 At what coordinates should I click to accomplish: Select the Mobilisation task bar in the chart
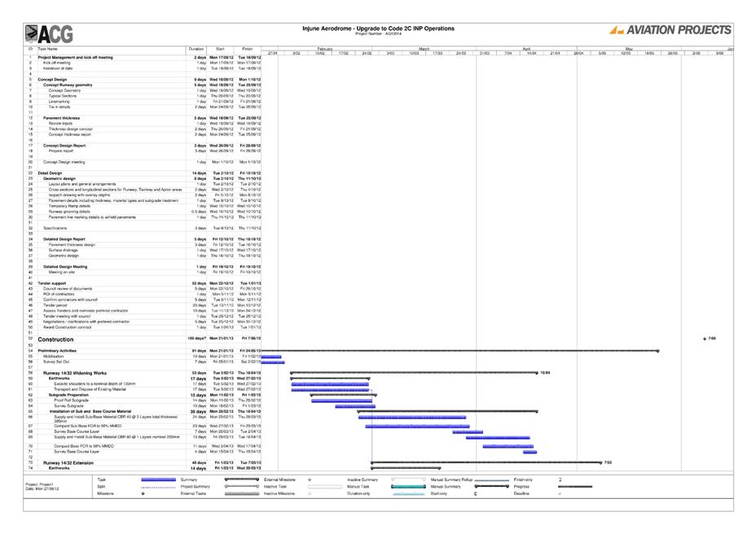(x=270, y=356)
